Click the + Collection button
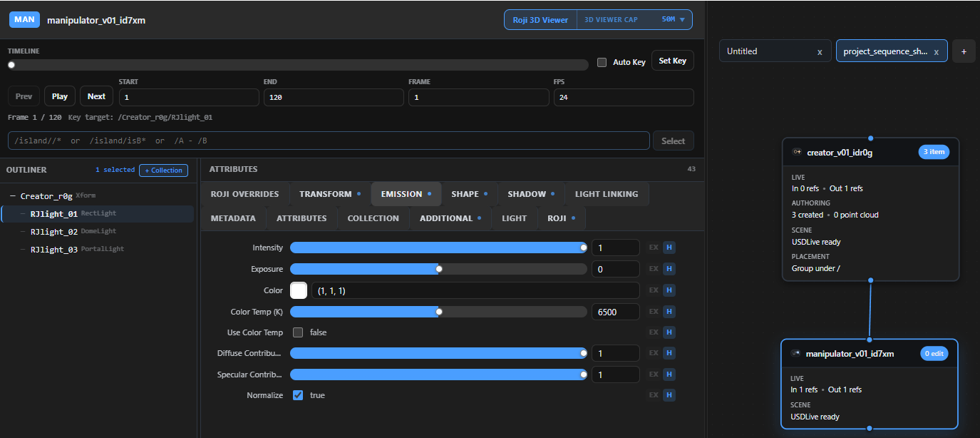 [163, 170]
